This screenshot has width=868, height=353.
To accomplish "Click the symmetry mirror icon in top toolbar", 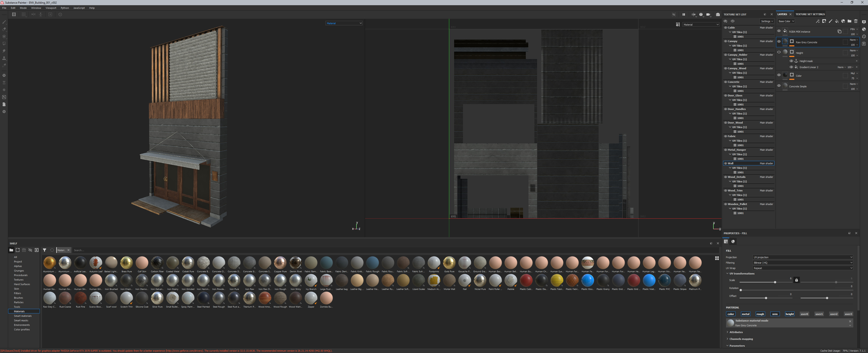I will pos(33,14).
